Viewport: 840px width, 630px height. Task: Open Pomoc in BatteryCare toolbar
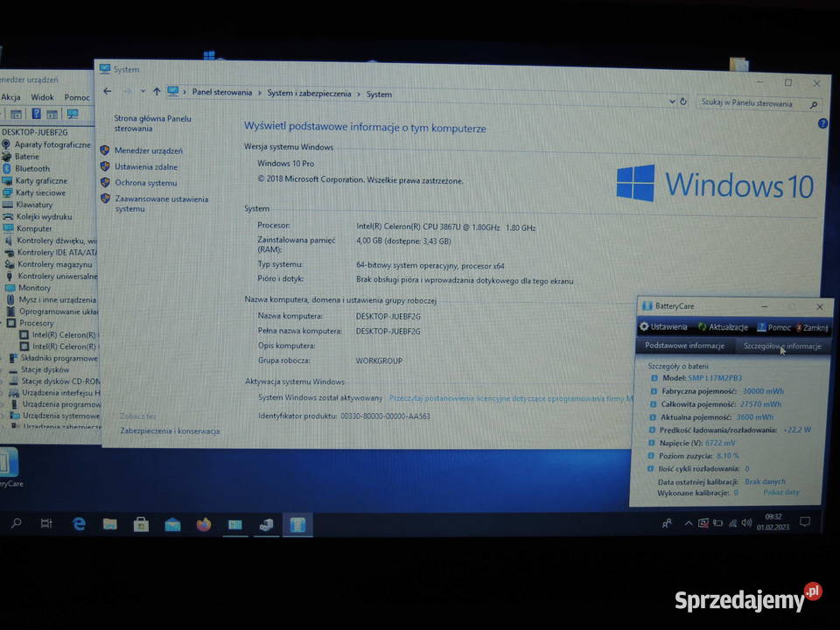click(x=773, y=327)
